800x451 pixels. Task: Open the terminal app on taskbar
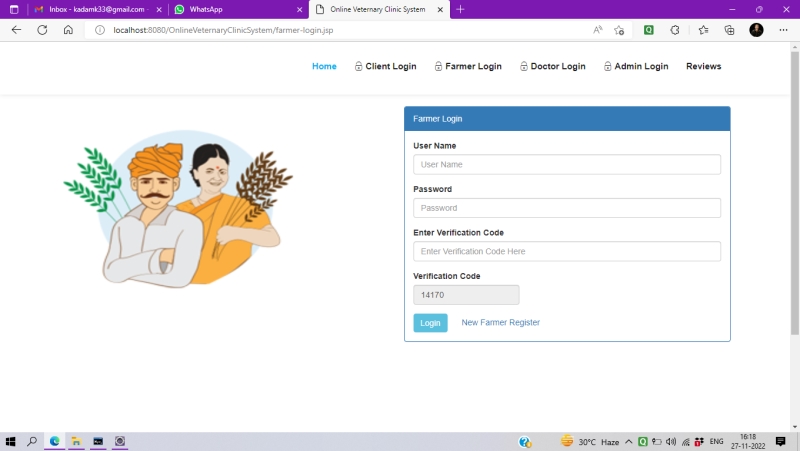click(98, 441)
